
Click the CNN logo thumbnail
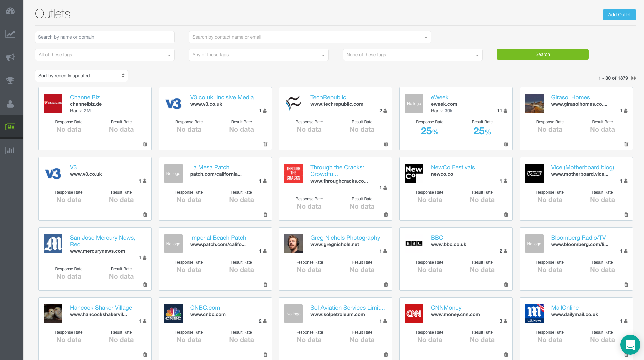click(x=414, y=314)
